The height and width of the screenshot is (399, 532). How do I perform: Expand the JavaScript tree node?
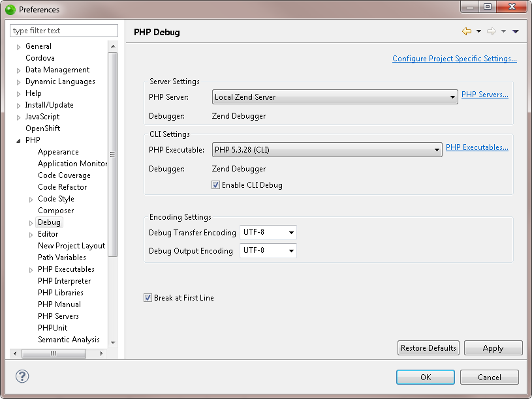(x=19, y=117)
